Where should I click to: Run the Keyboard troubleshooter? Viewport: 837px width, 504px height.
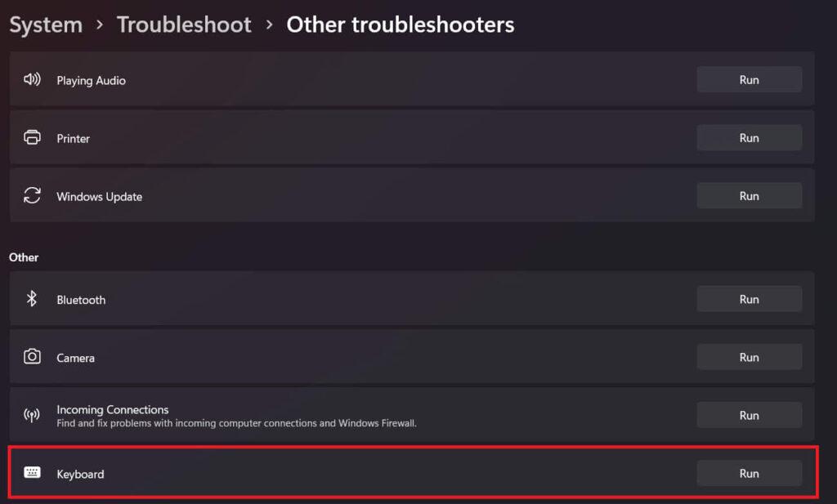click(749, 473)
